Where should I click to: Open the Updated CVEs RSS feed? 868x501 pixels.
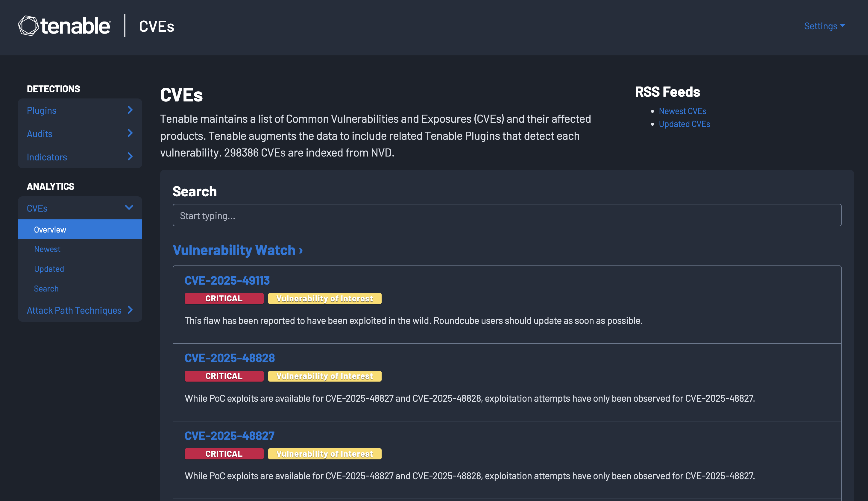(x=684, y=124)
